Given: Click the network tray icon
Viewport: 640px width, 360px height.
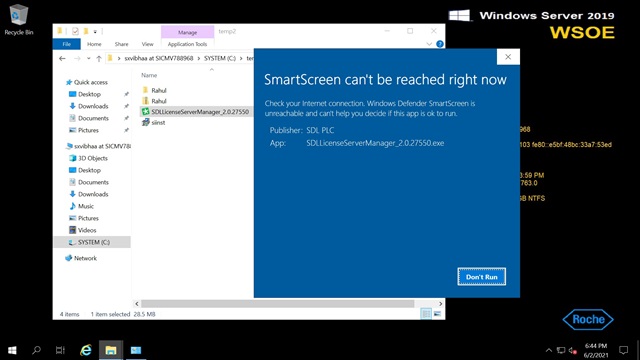Looking at the screenshot, I should 561,350.
